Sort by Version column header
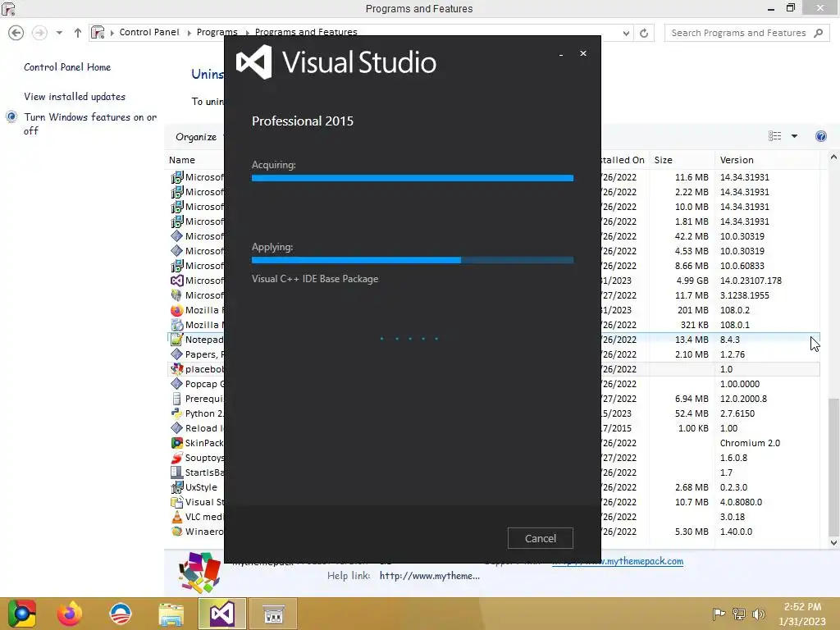The image size is (840, 630). pos(737,160)
